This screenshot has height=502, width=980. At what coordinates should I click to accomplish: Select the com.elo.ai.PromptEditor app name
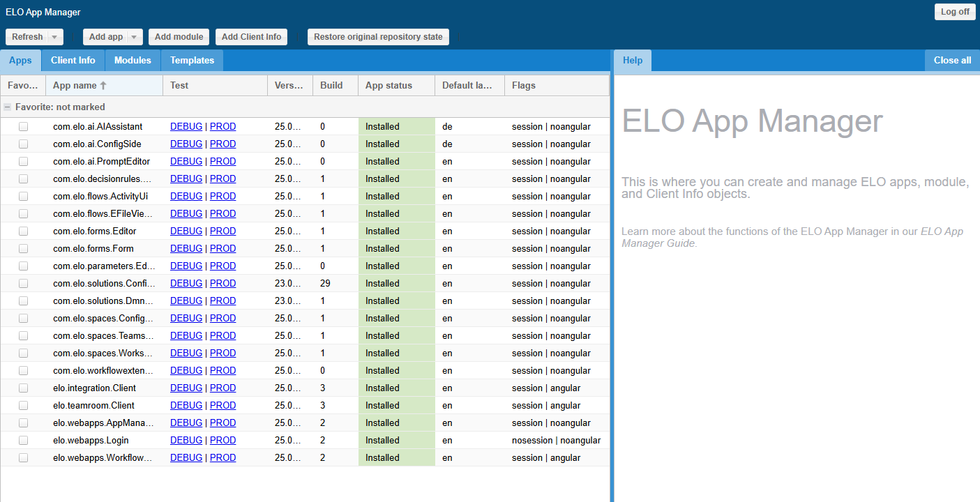pos(102,162)
